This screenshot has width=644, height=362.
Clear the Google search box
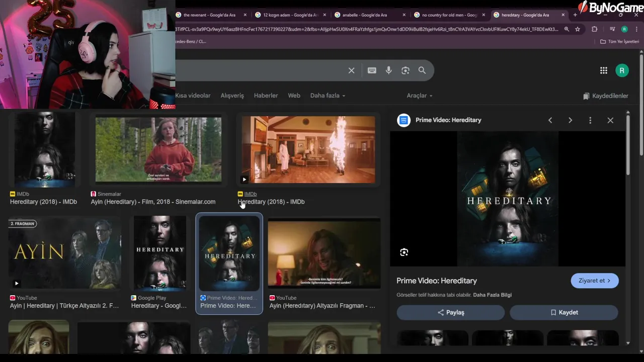pyautogui.click(x=351, y=70)
